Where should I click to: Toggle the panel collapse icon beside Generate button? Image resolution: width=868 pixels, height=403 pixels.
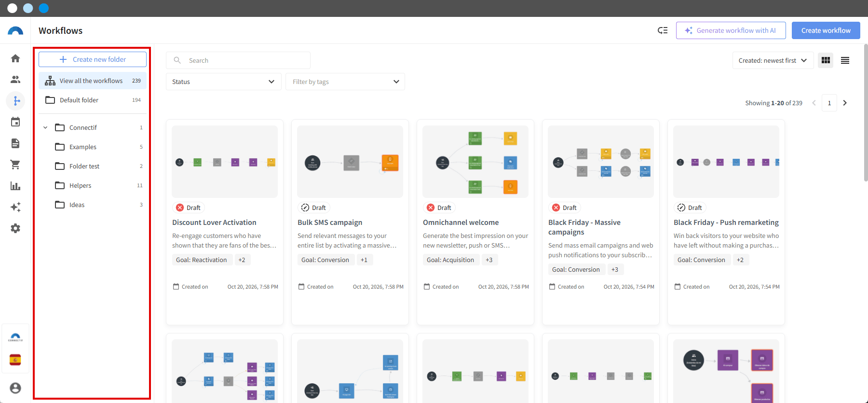(663, 30)
